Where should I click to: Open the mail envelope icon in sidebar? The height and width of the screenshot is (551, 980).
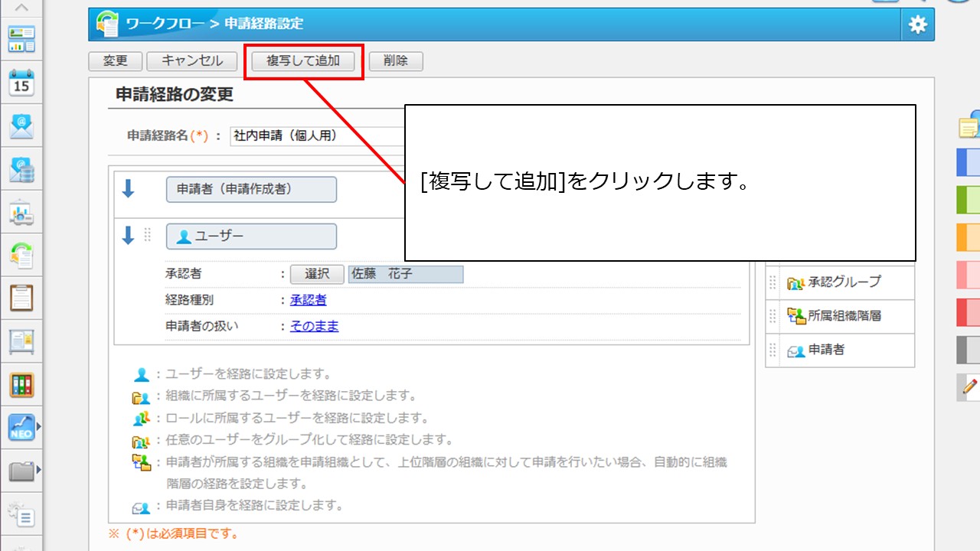21,126
